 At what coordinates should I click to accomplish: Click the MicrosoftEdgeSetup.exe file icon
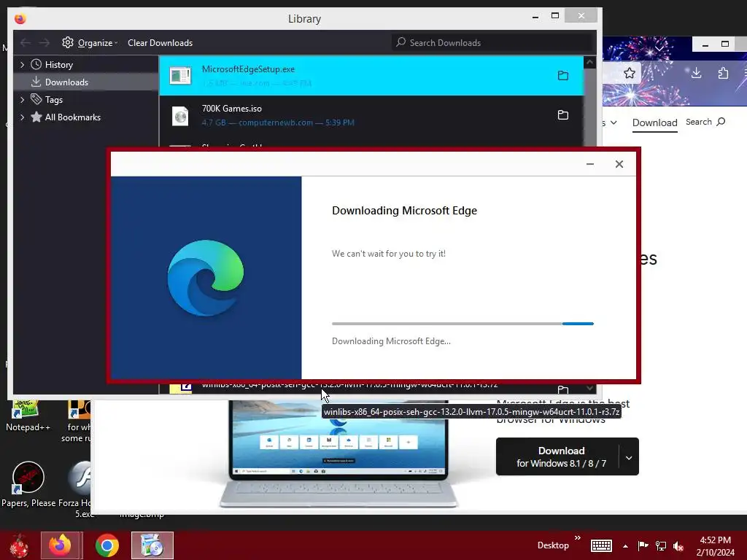coord(181,76)
